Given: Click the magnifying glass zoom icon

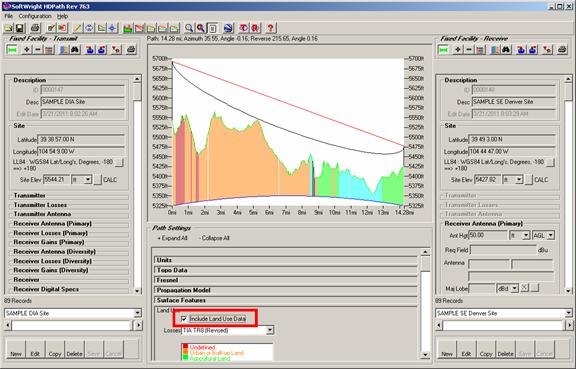Looking at the screenshot, I should point(189,28).
